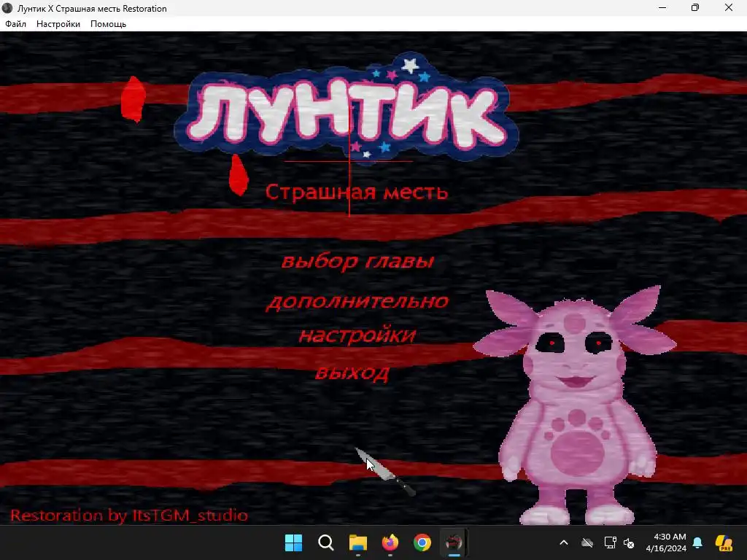Open network display tray icon
This screenshot has width=747, height=560.
(610, 542)
